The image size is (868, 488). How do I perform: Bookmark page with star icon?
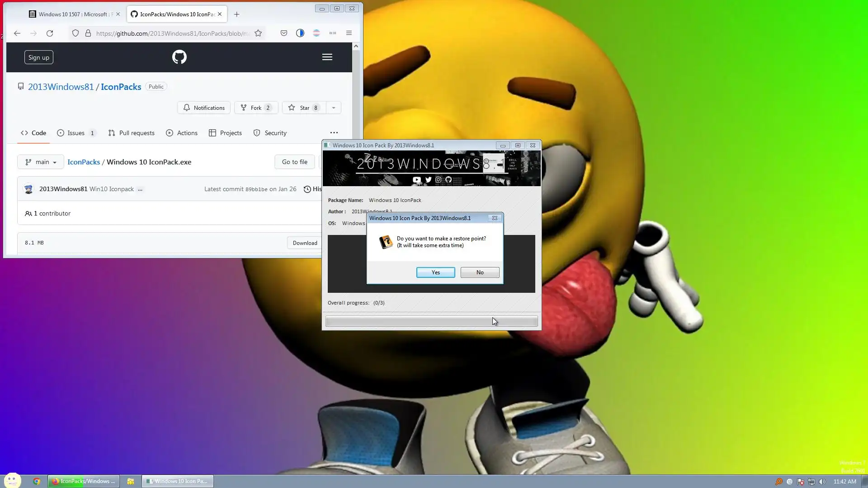pyautogui.click(x=258, y=33)
